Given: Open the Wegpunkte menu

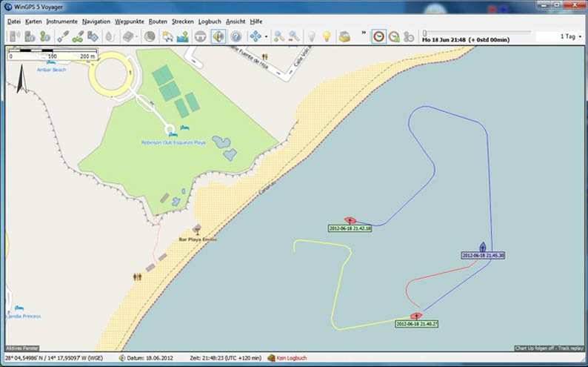Looking at the screenshot, I should tap(129, 22).
